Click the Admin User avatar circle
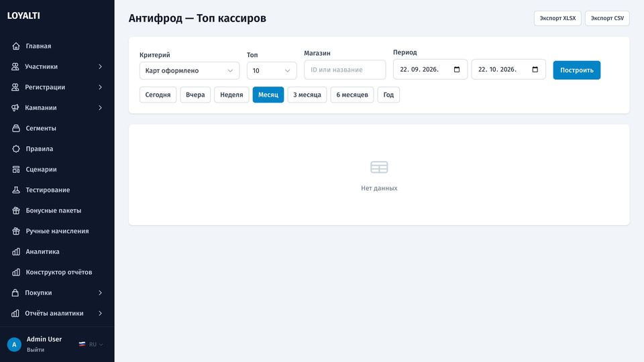Viewport: 644px width, 362px height. pyautogui.click(x=14, y=345)
